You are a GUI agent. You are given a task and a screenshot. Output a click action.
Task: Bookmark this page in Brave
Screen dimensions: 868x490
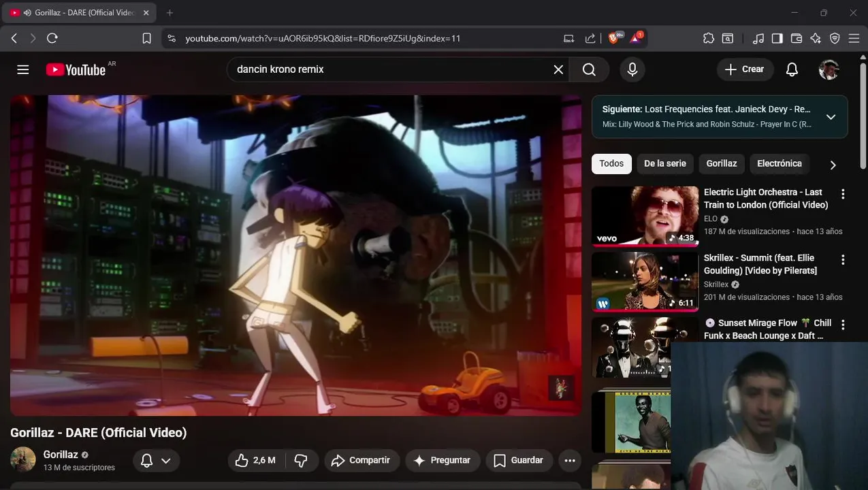[x=146, y=39]
